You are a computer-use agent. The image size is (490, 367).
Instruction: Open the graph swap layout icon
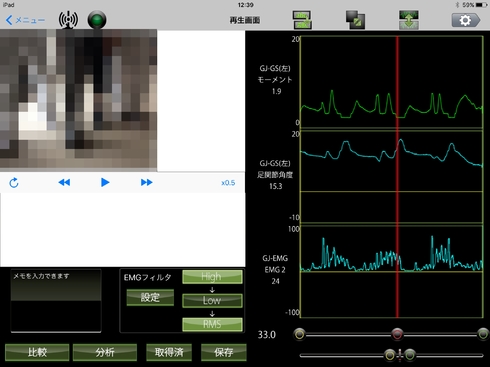tap(302, 20)
